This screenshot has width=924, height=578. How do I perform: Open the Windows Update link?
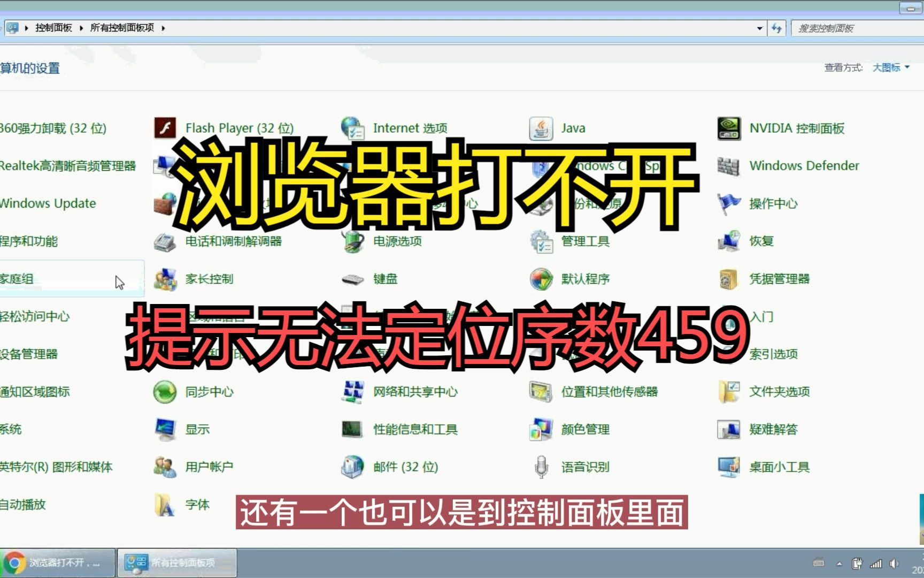pos(48,204)
